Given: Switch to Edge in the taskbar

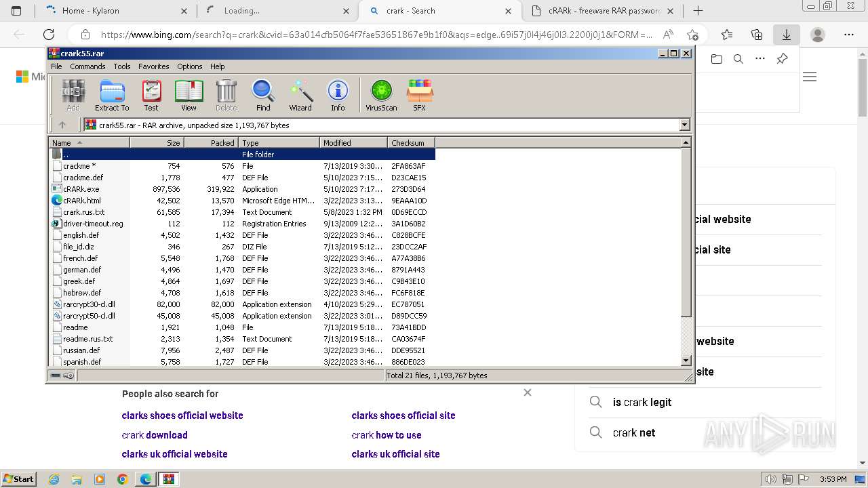Looking at the screenshot, I should pos(145,479).
